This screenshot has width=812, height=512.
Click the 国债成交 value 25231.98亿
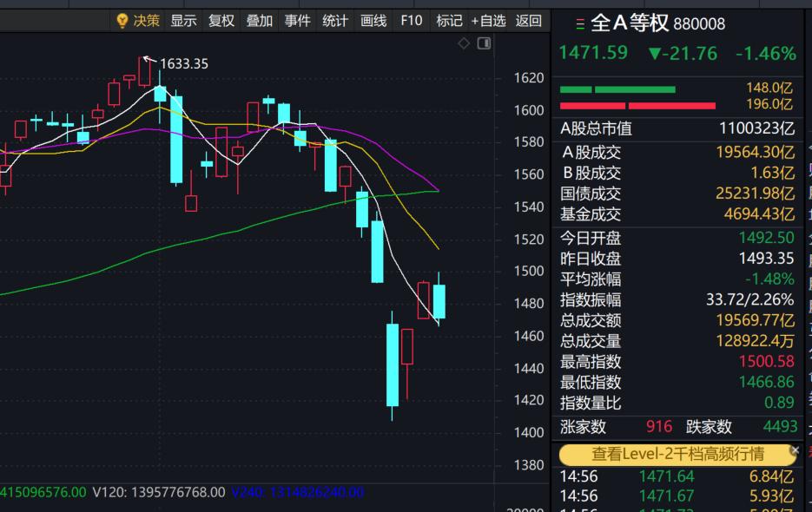coord(755,194)
